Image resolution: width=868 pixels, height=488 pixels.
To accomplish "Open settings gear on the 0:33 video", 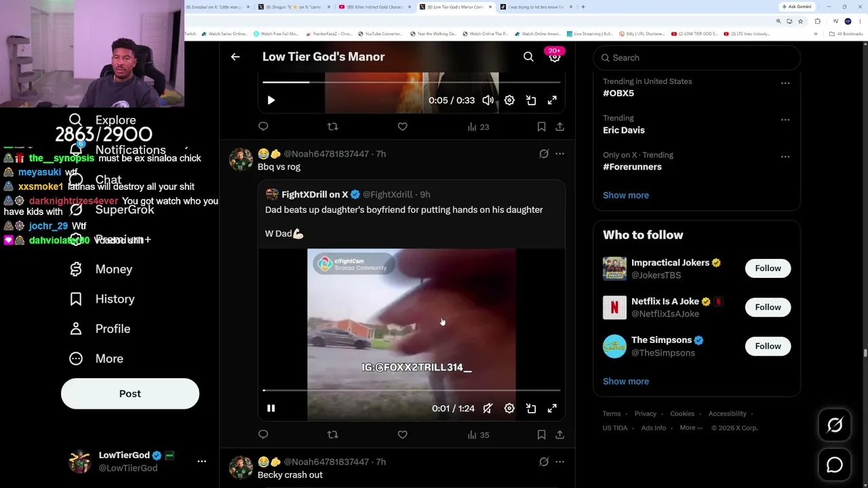I will point(509,100).
